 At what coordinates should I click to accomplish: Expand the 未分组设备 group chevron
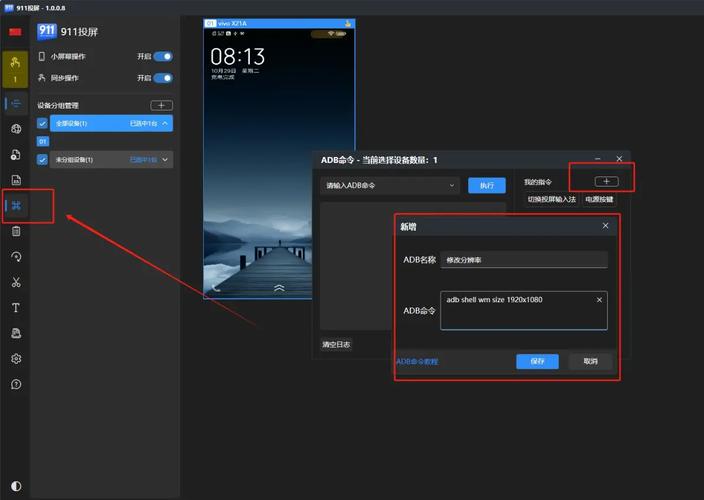[x=166, y=159]
